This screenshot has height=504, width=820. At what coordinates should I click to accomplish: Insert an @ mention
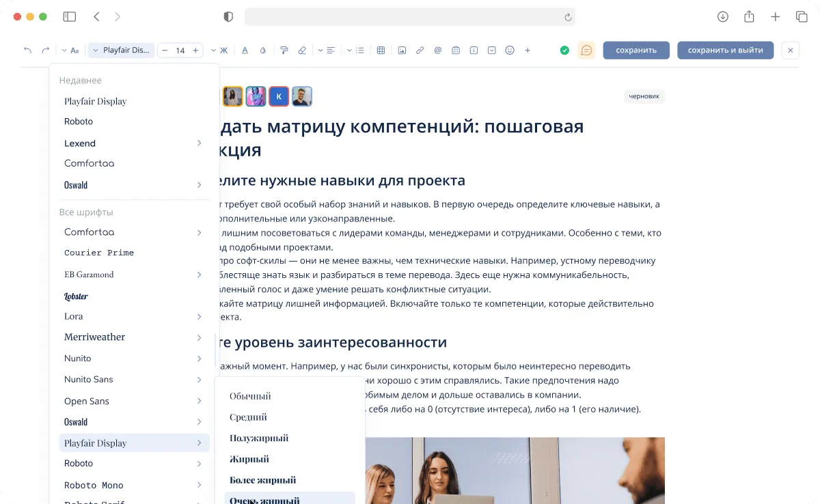click(438, 50)
